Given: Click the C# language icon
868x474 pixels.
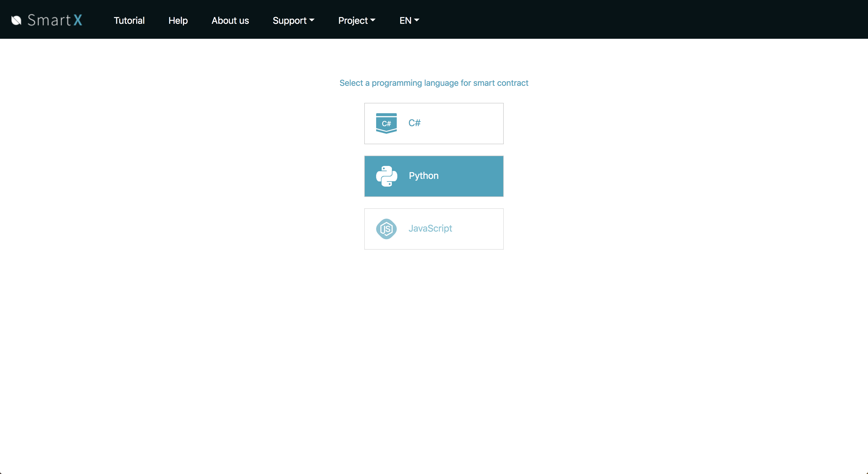Looking at the screenshot, I should 386,123.
